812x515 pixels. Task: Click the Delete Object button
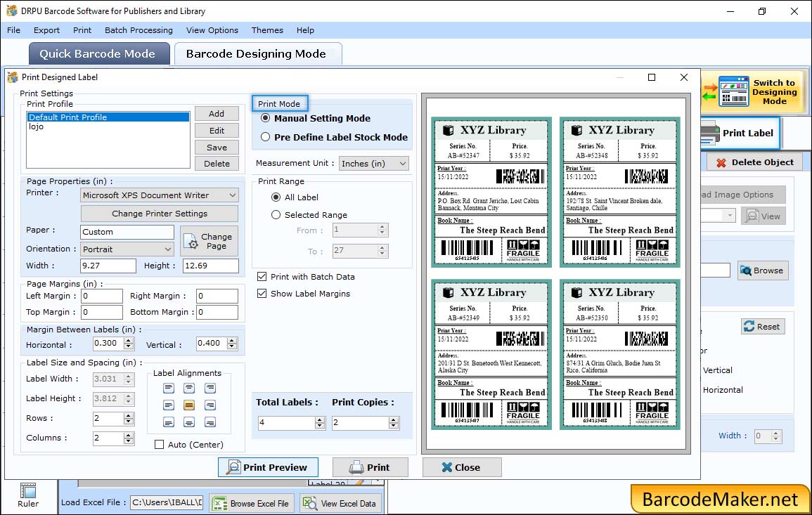point(754,162)
